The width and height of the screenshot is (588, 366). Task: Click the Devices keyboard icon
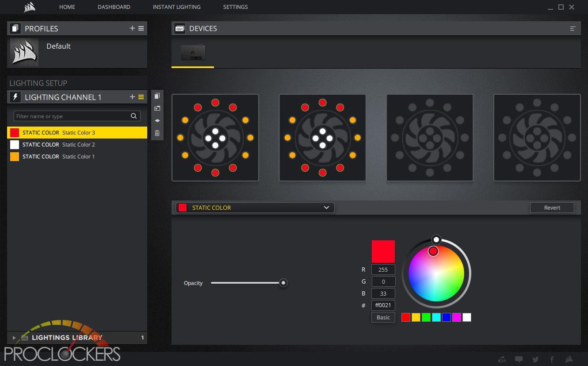179,28
